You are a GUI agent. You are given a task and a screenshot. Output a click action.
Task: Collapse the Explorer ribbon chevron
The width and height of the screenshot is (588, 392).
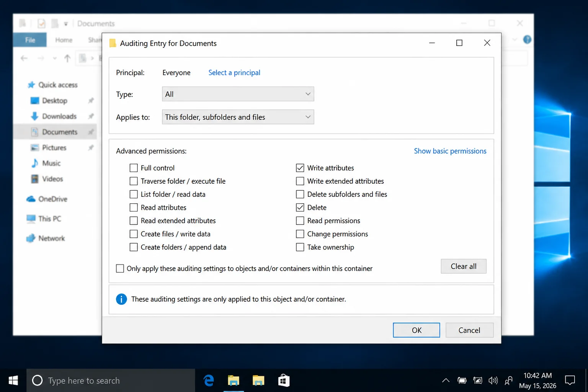(515, 39)
